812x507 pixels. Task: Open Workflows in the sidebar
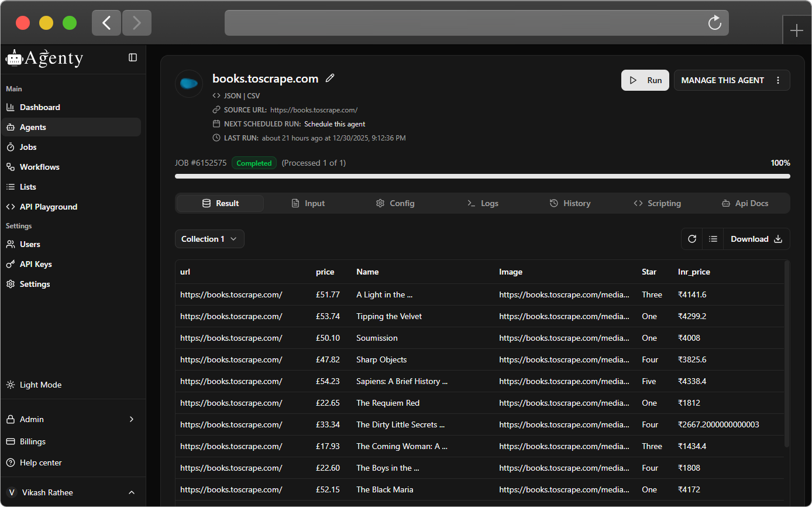point(39,167)
